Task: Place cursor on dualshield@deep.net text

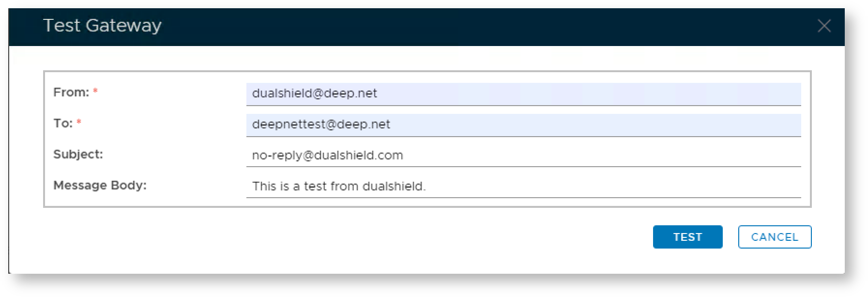Action: click(x=314, y=94)
